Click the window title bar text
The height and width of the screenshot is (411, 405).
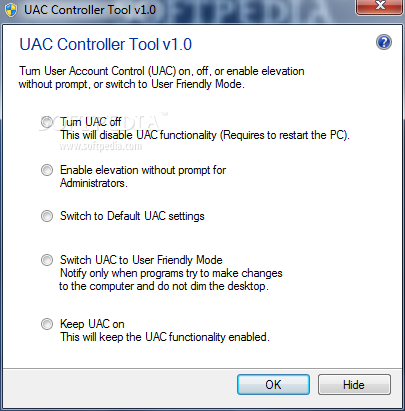[x=90, y=10]
